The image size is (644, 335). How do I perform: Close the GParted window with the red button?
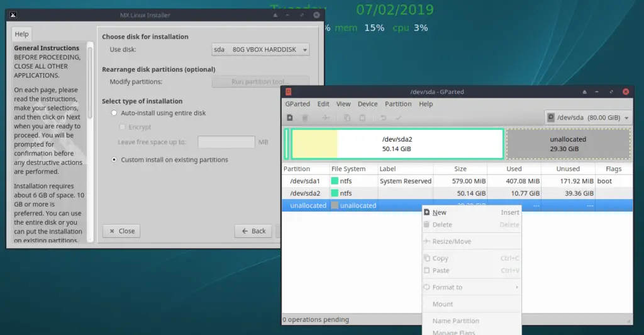click(626, 92)
